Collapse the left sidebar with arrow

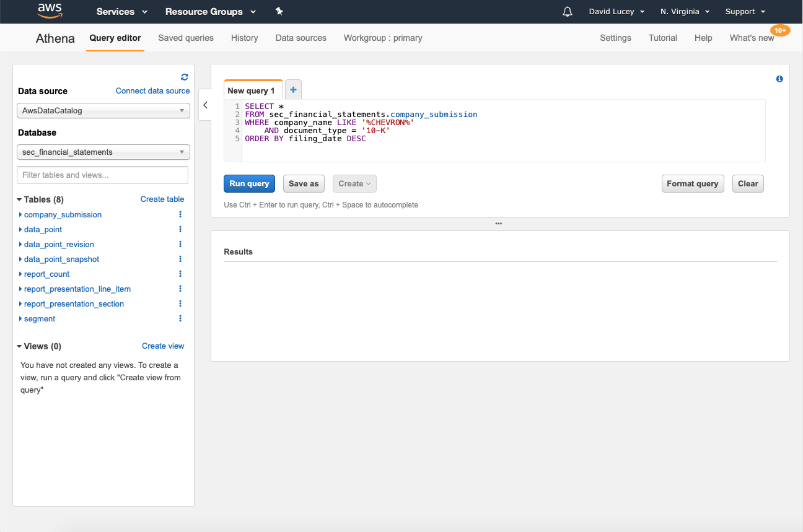pyautogui.click(x=206, y=105)
